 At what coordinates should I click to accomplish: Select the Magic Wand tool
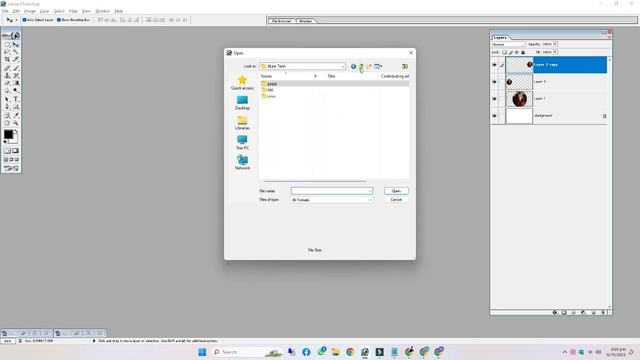[16, 52]
